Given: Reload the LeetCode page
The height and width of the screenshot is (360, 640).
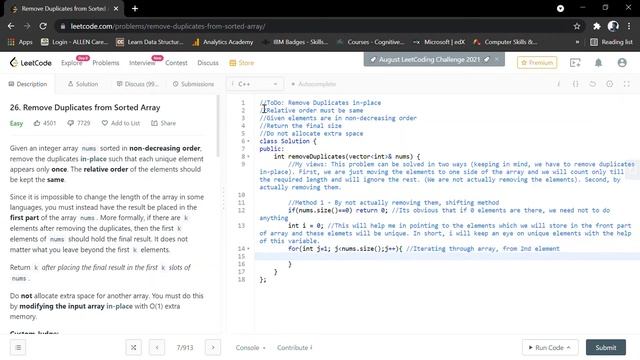Looking at the screenshot, I should pyautogui.click(x=43, y=26).
